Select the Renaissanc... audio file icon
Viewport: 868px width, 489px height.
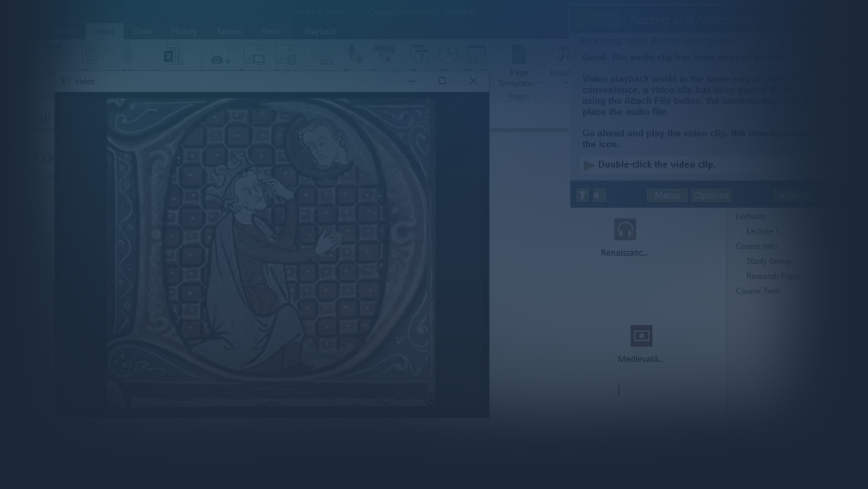(625, 229)
